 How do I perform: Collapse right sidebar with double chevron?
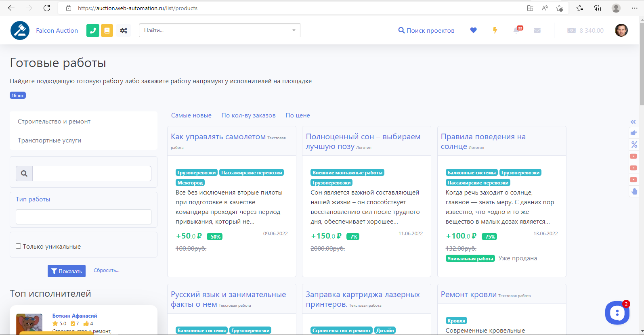coord(633,122)
